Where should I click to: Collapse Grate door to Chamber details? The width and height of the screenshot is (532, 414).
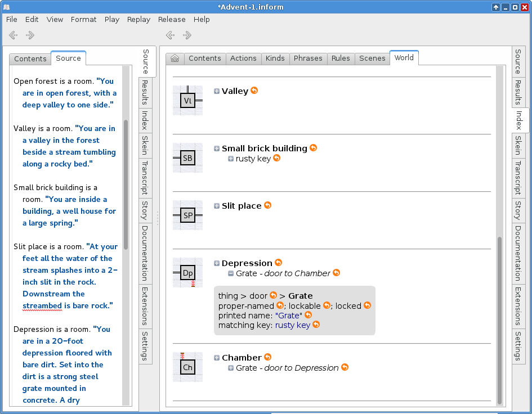pos(231,273)
